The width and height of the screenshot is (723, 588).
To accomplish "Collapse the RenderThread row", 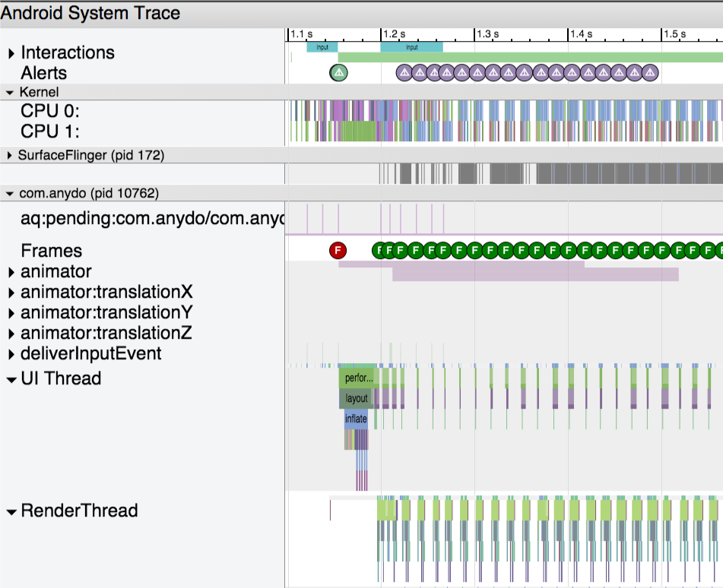I will coord(11,512).
